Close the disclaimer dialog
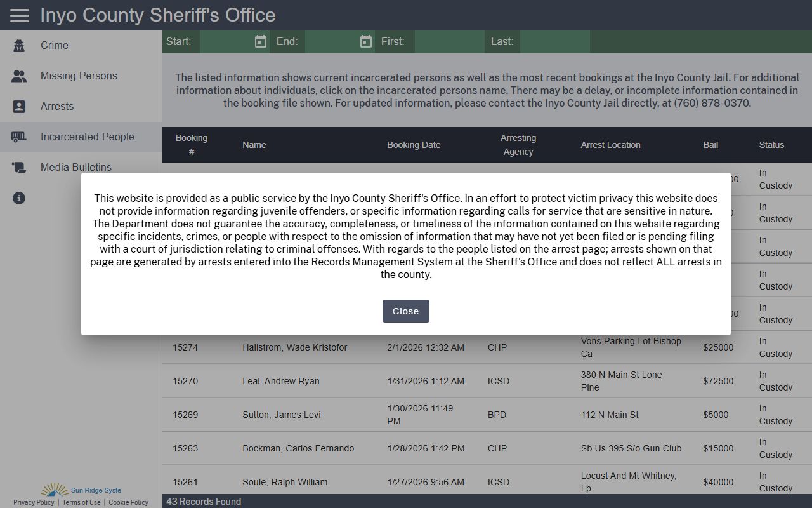Image resolution: width=812 pixels, height=508 pixels. [x=406, y=311]
